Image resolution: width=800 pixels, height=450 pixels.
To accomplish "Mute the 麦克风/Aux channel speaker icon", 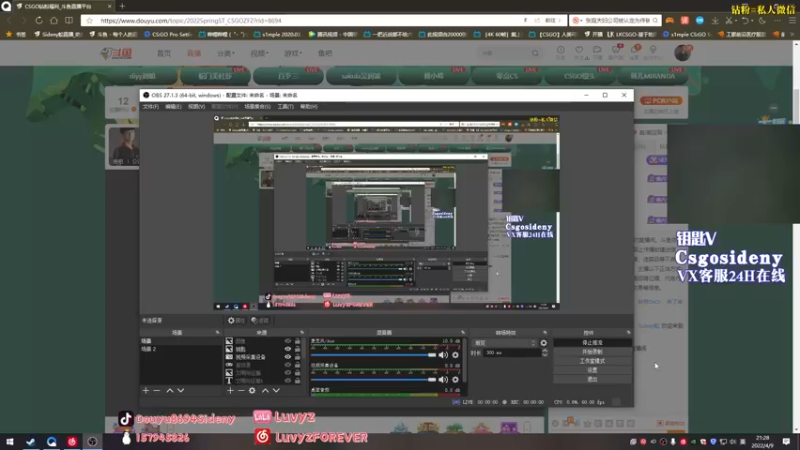I will (443, 355).
